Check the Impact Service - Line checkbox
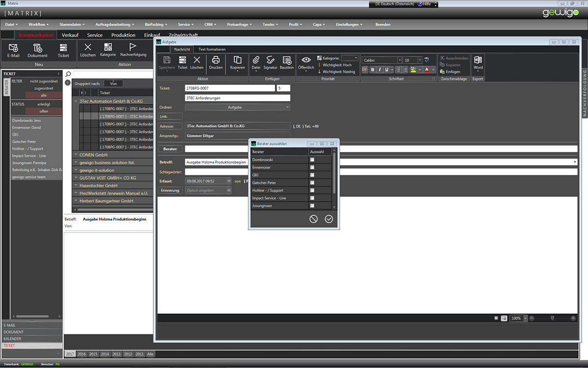 [312, 198]
